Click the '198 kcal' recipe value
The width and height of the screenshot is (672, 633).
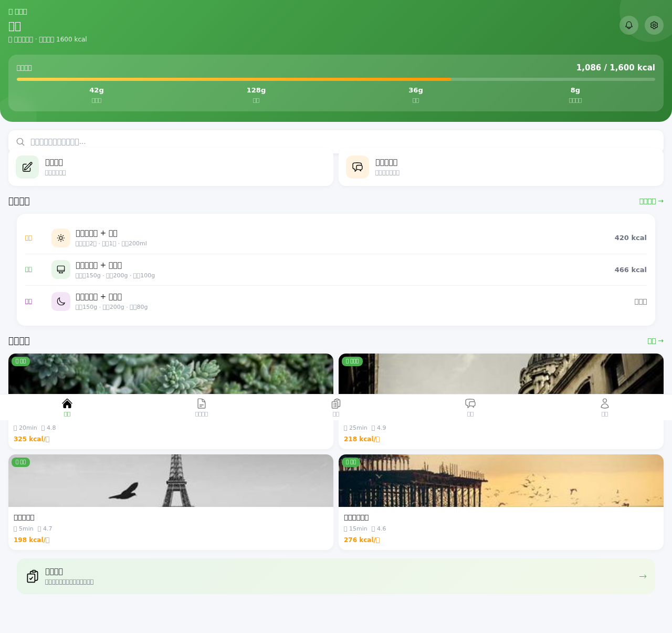pos(31,540)
